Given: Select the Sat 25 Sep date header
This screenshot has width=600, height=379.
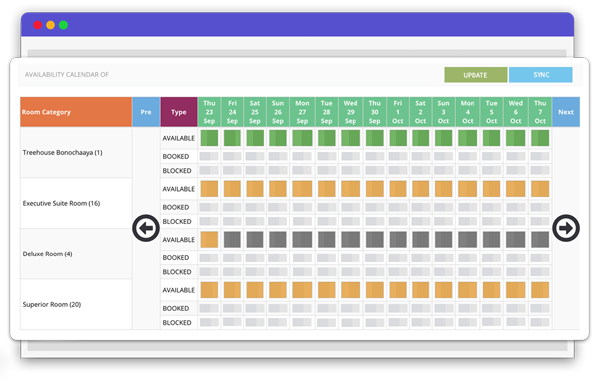Looking at the screenshot, I should 255,112.
